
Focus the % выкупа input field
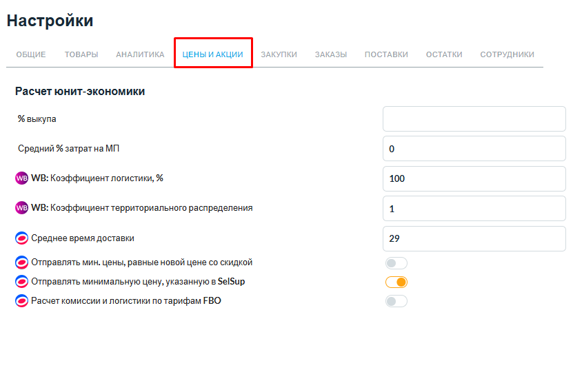474,119
